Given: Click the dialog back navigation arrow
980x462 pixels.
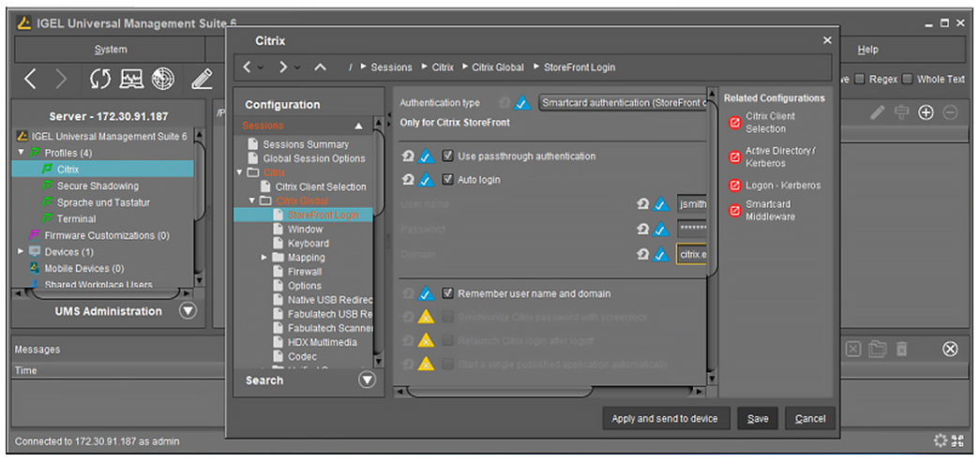Looking at the screenshot, I should coord(248,67).
